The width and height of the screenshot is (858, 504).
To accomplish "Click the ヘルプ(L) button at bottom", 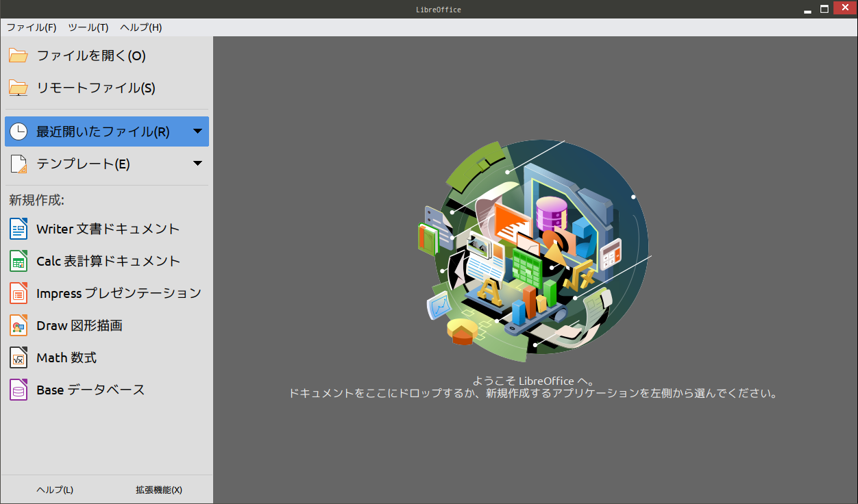I will pos(55,490).
